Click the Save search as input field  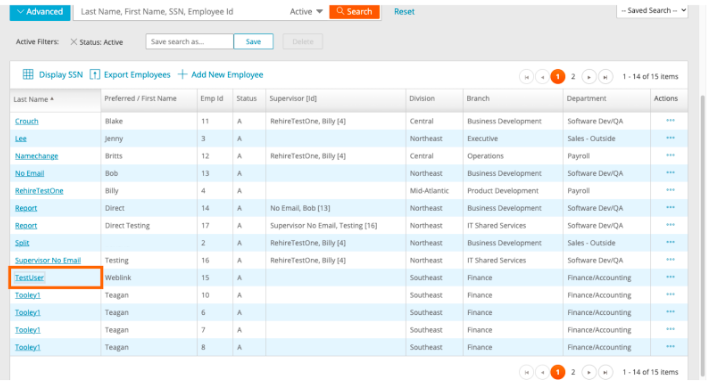tap(189, 41)
